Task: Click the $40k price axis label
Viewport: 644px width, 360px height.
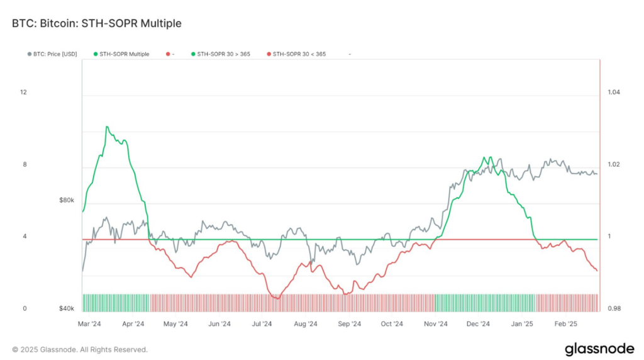Action: point(66,308)
